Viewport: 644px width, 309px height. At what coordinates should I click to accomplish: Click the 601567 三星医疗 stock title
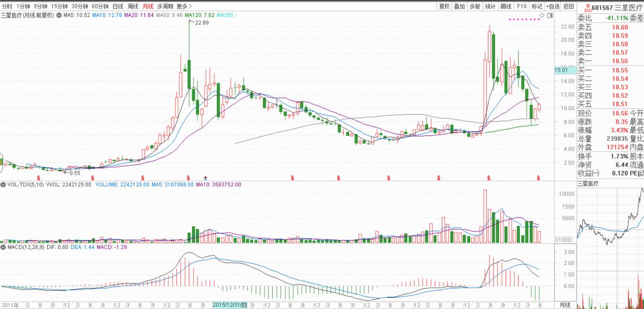coord(616,7)
